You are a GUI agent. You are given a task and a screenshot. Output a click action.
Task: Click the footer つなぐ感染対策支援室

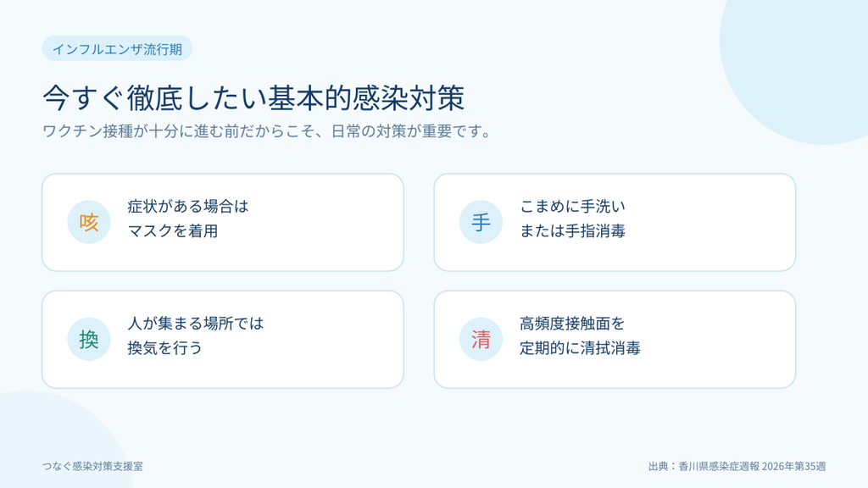point(92,467)
